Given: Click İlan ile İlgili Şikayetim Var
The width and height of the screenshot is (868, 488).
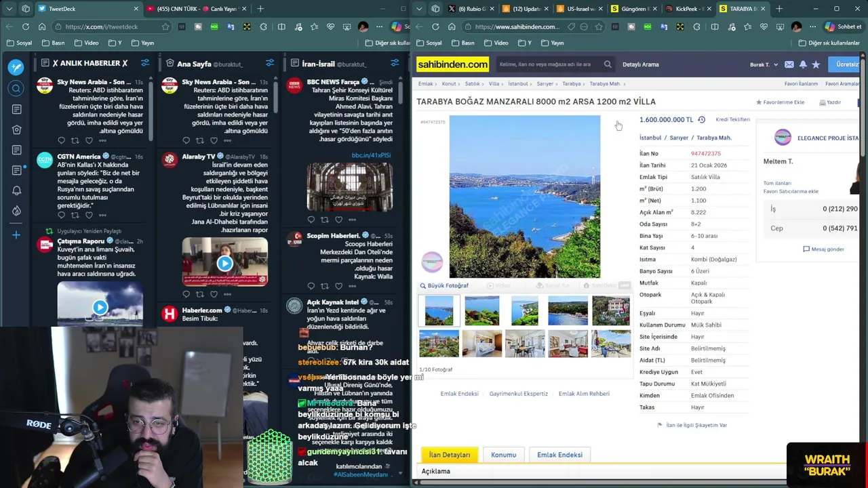Looking at the screenshot, I should (692, 425).
